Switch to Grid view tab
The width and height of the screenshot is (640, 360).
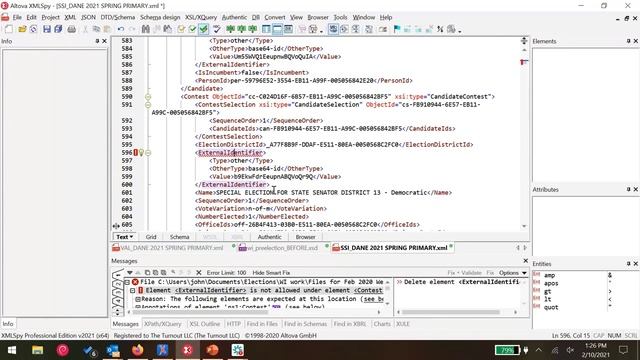pyautogui.click(x=151, y=237)
